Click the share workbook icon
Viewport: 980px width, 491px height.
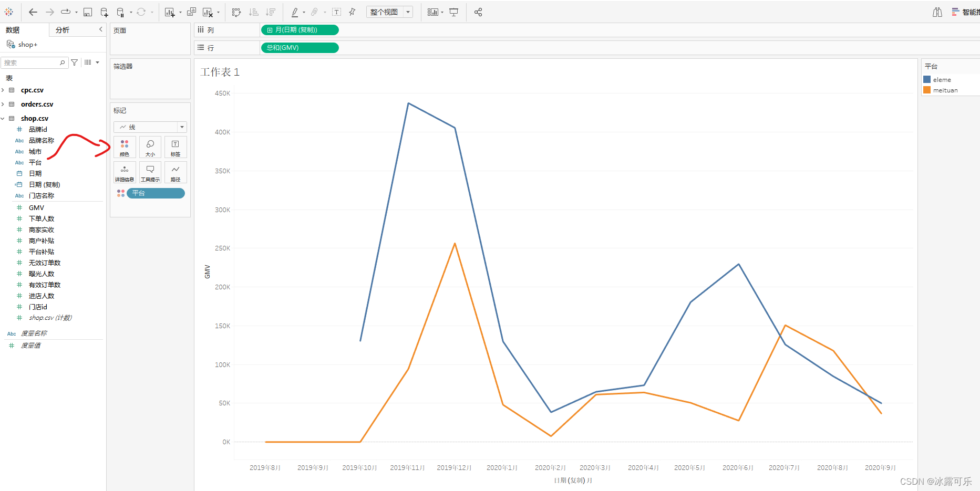coord(478,12)
